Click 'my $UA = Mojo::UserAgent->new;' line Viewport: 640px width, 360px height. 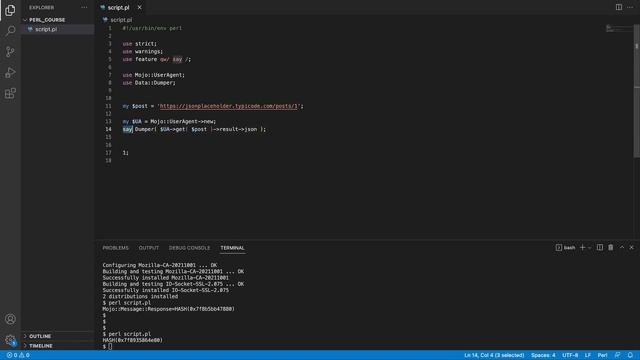[x=169, y=122]
